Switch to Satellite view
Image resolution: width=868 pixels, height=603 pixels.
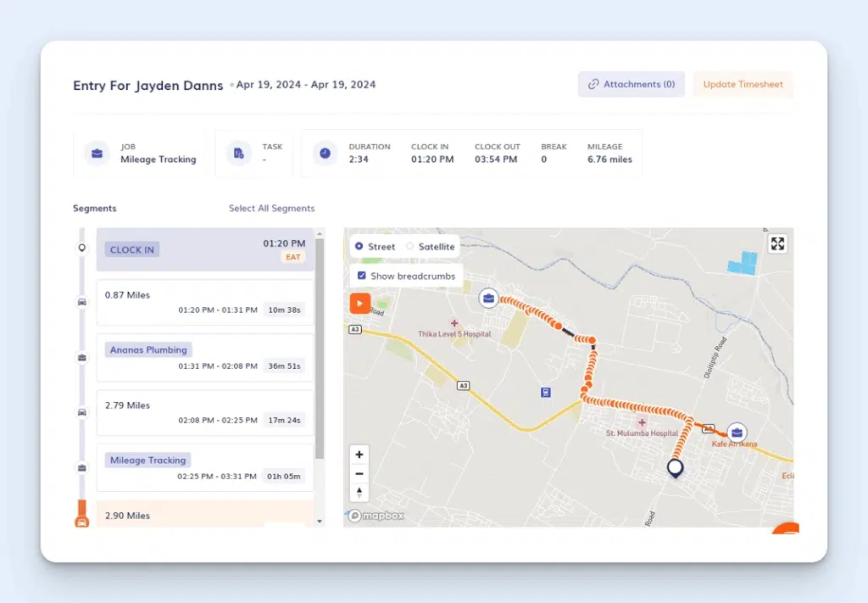point(432,246)
